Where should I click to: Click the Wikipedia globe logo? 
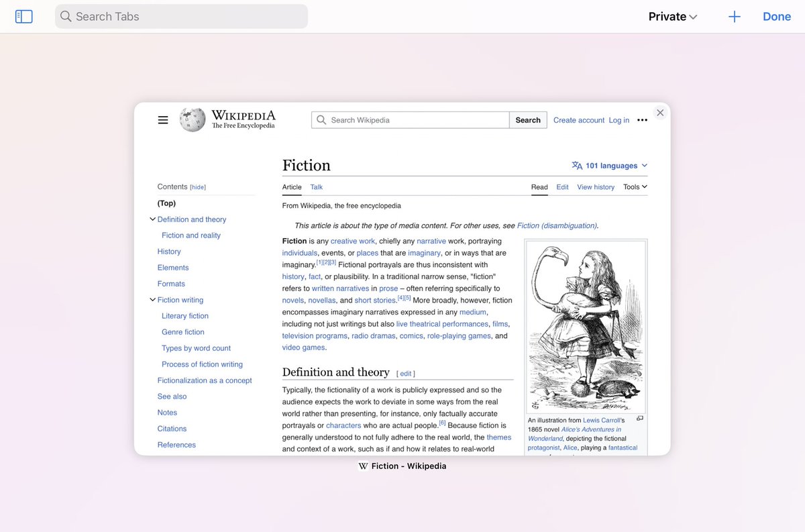[x=193, y=119]
